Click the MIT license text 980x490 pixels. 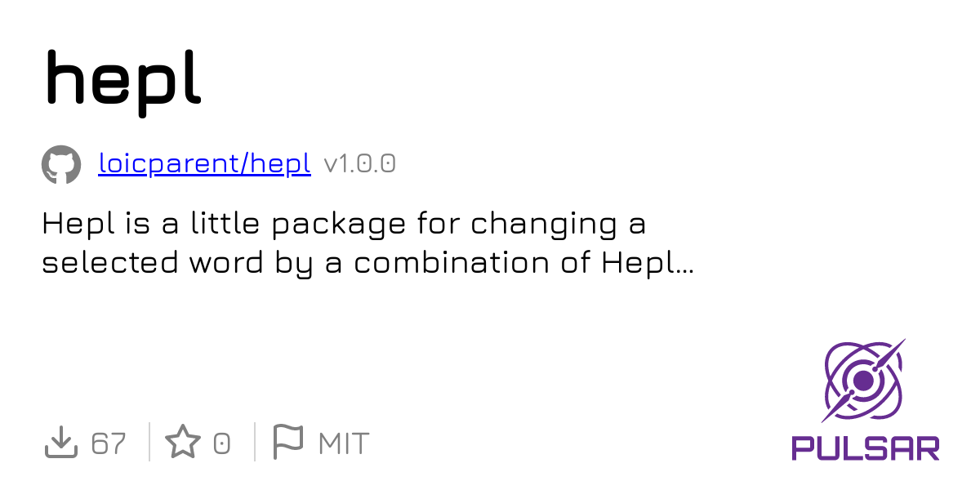coord(344,443)
